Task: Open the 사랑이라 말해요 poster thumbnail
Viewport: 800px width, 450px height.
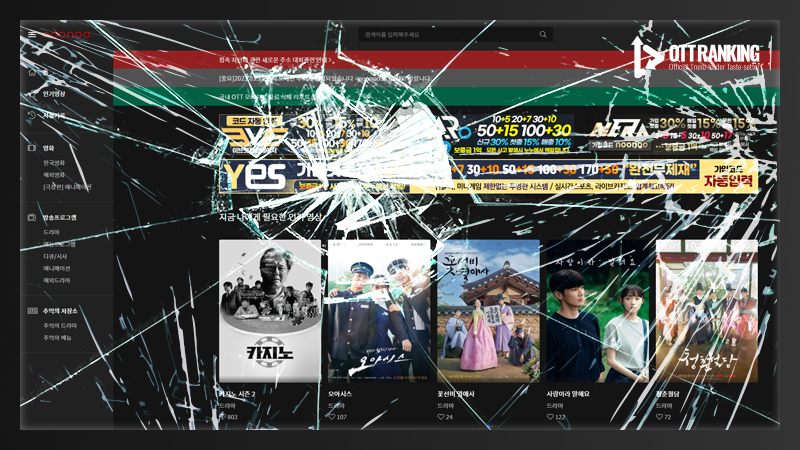Action: 597,311
